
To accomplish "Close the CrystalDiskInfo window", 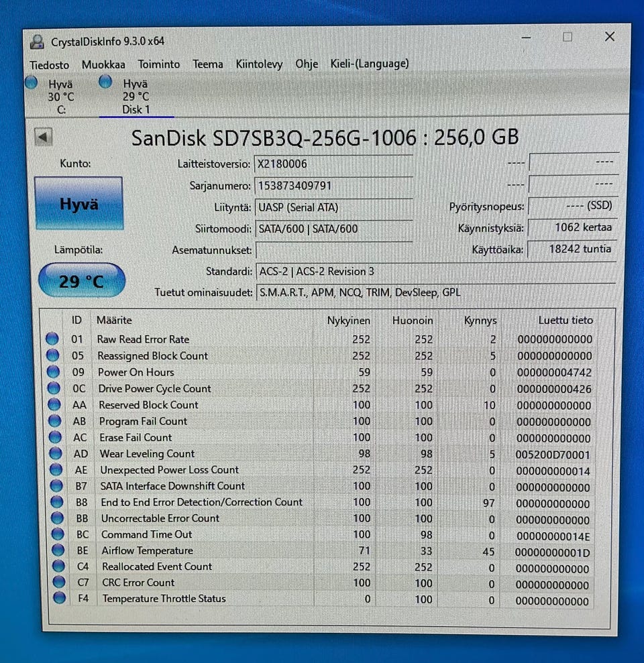I will click(x=609, y=37).
